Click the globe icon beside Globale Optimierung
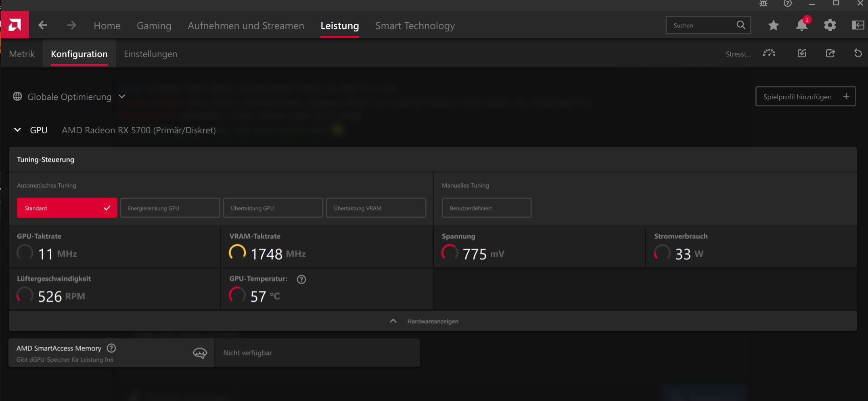Viewport: 868px width, 401px height. (x=17, y=97)
